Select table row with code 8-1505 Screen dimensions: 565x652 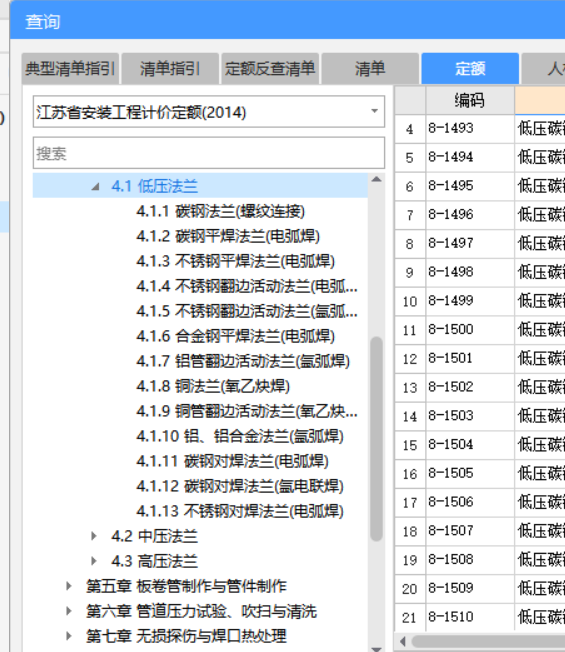tap(480, 474)
